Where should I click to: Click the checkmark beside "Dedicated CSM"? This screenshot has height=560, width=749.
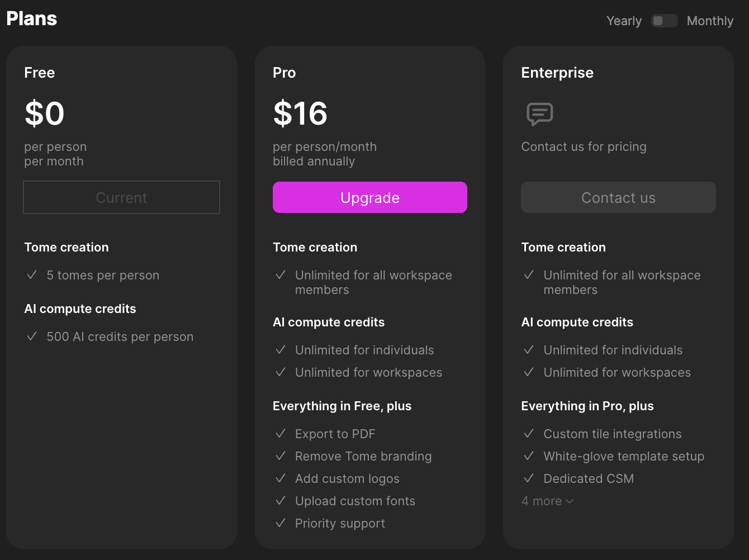(x=529, y=478)
